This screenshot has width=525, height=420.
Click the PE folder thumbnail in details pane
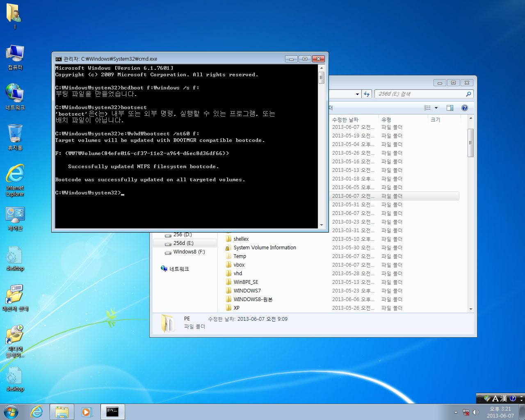(x=167, y=324)
